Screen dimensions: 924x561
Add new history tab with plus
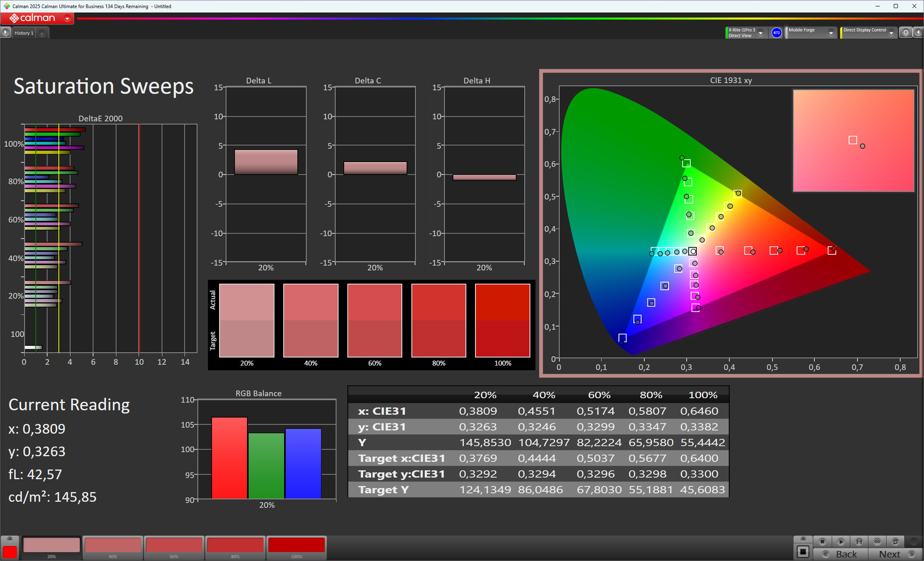coord(42,33)
